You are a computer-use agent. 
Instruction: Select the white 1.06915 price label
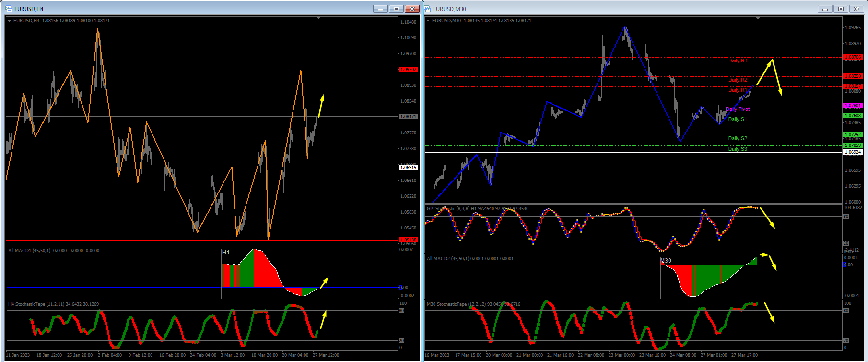click(409, 168)
